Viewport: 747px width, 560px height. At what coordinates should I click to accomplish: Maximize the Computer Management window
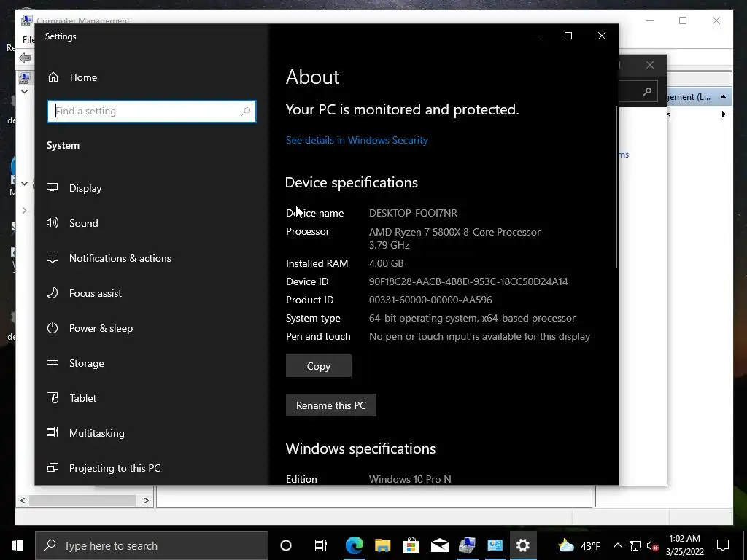(683, 20)
